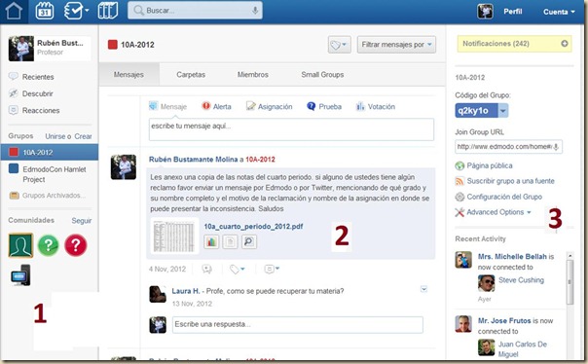The height and width of the screenshot is (364, 588).
Task: Open the Laura H. commenter link
Action: coord(186,291)
